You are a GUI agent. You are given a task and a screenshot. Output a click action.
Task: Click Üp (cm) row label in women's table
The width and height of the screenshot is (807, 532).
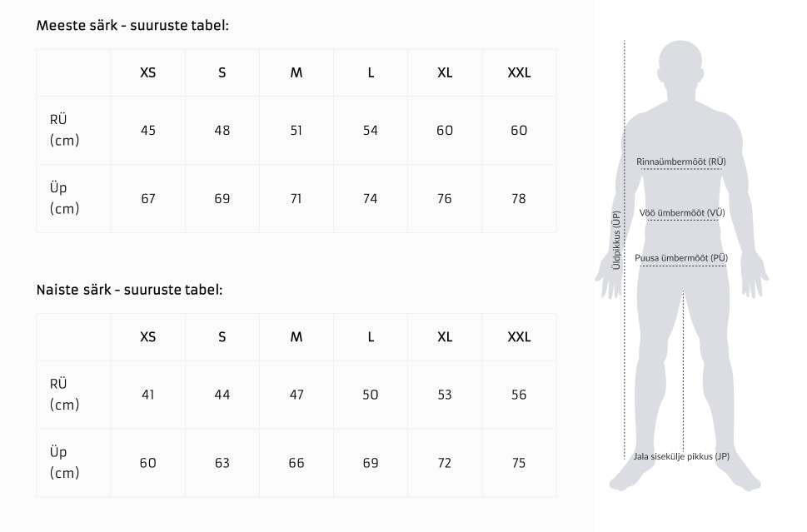click(x=64, y=463)
